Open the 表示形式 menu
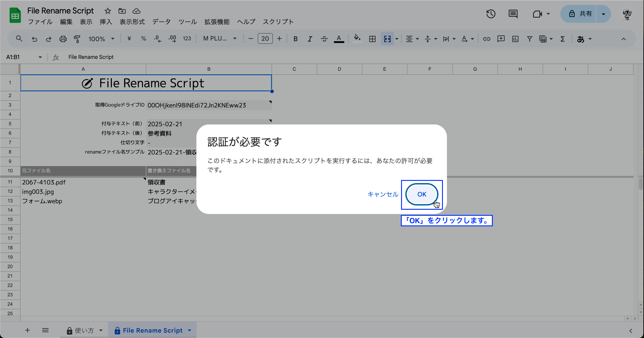 [x=132, y=22]
